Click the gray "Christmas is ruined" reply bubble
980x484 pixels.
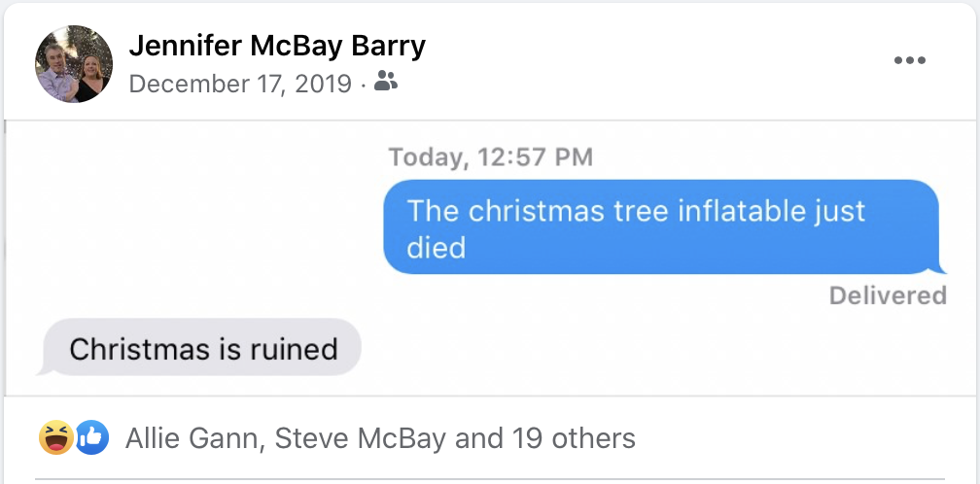(203, 348)
